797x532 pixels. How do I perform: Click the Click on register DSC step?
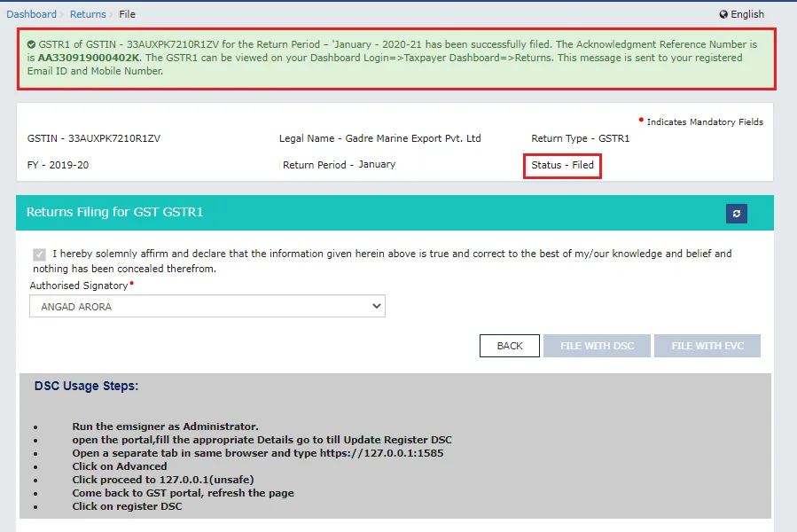[x=127, y=506]
